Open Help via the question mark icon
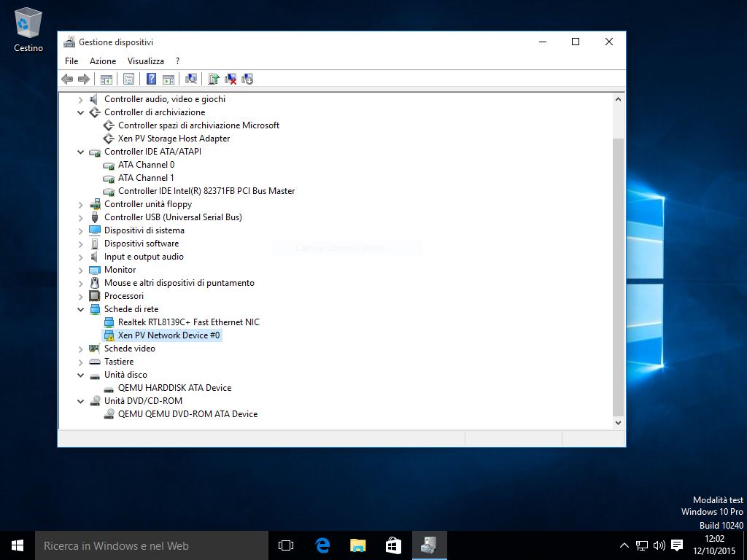 pyautogui.click(x=151, y=79)
